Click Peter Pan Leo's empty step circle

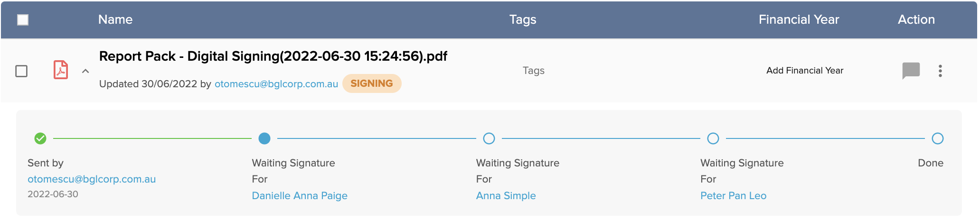(x=713, y=138)
